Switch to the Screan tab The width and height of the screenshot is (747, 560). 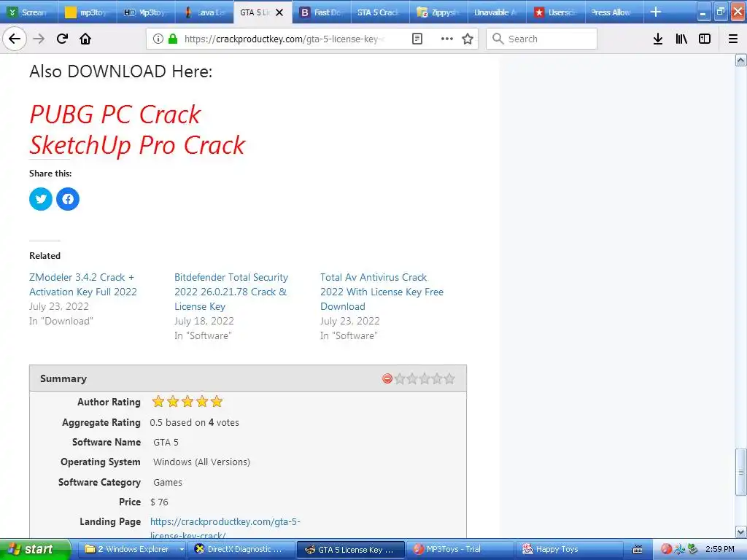28,12
